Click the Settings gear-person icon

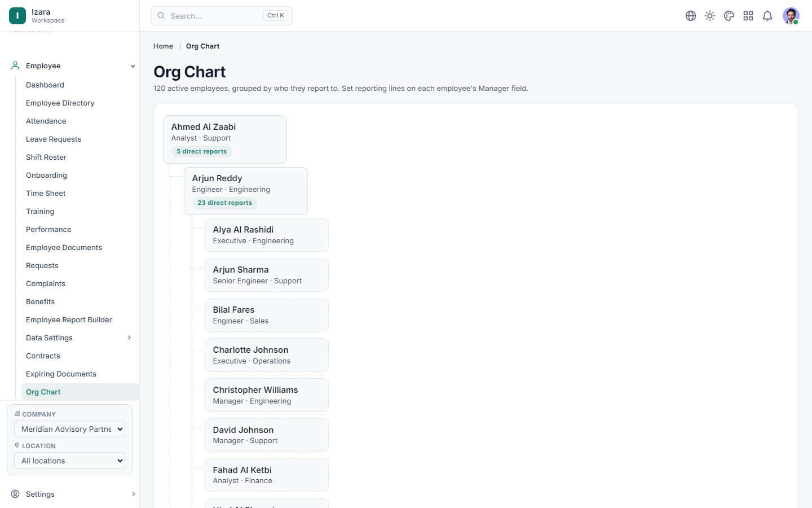[x=15, y=494]
